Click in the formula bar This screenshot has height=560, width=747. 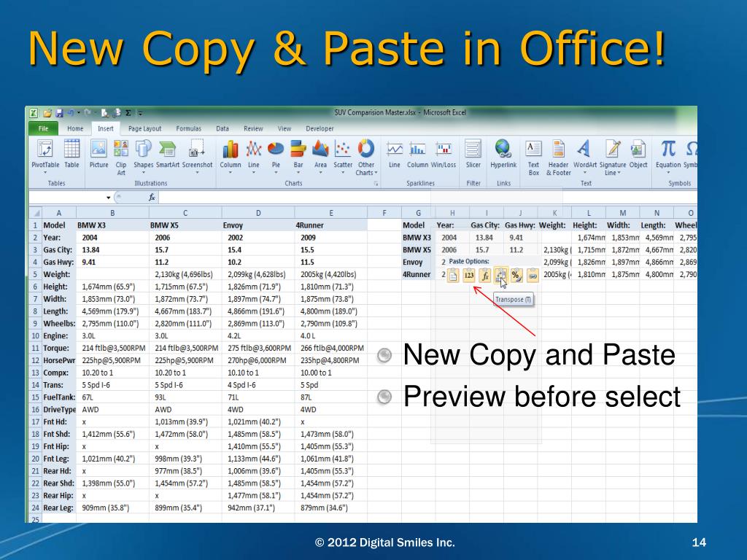coord(427,197)
